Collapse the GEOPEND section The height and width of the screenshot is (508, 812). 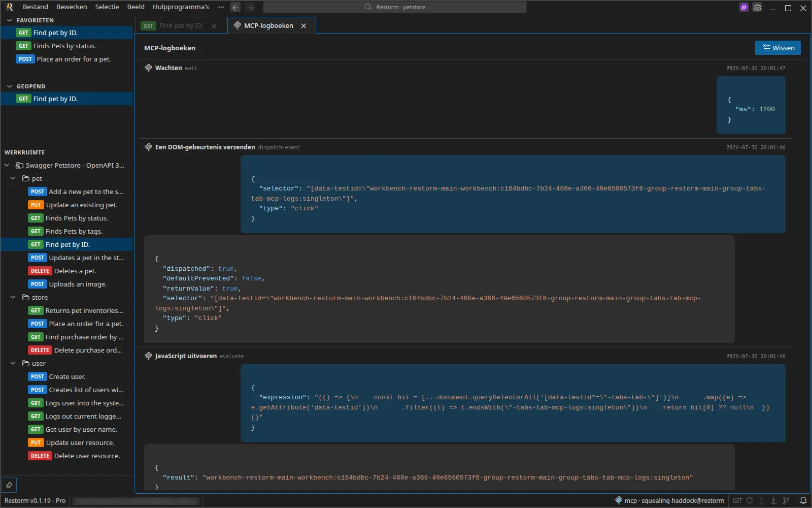[9, 86]
